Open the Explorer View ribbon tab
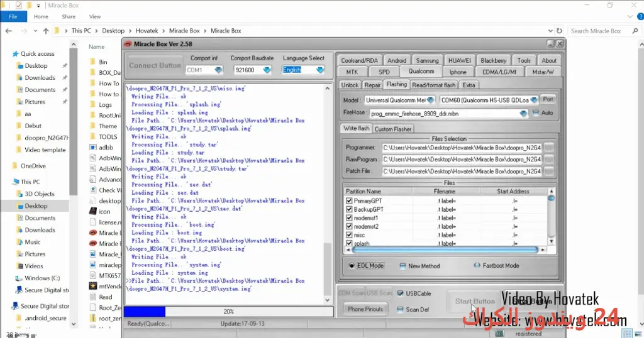644x338 pixels. [95, 17]
